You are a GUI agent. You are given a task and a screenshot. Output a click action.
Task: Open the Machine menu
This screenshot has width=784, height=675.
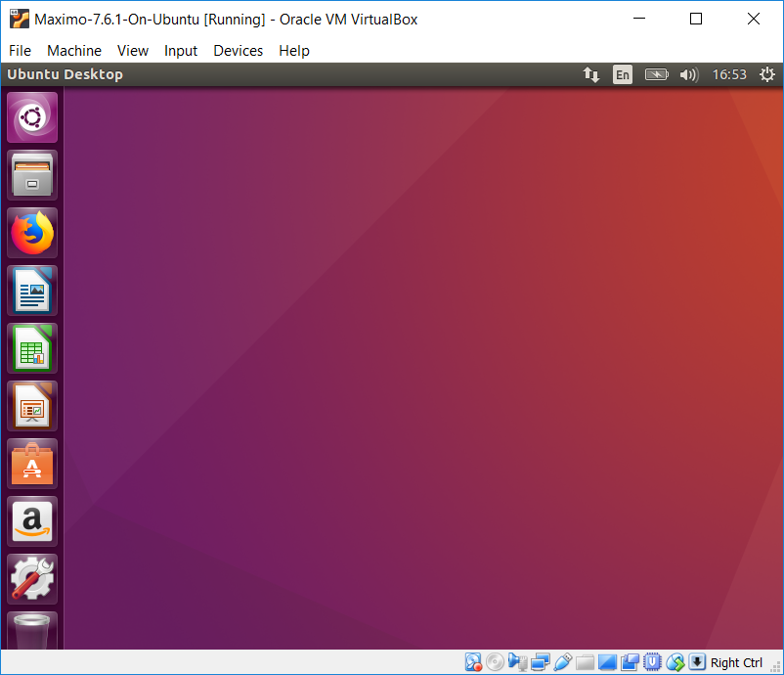click(74, 51)
